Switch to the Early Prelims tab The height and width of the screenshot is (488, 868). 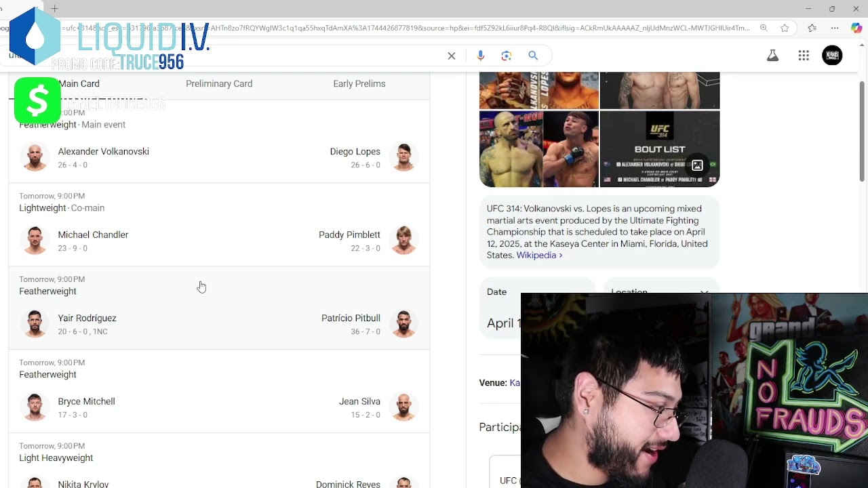tap(359, 84)
